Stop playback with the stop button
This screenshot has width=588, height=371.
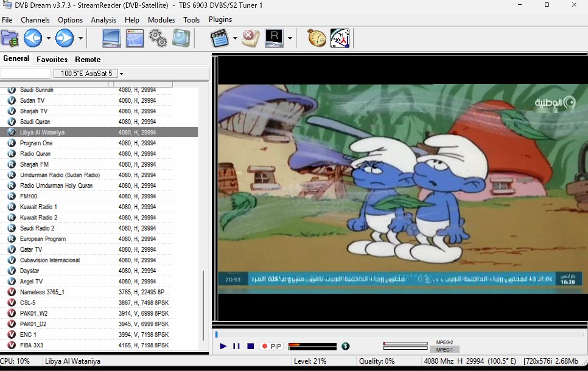pos(251,346)
